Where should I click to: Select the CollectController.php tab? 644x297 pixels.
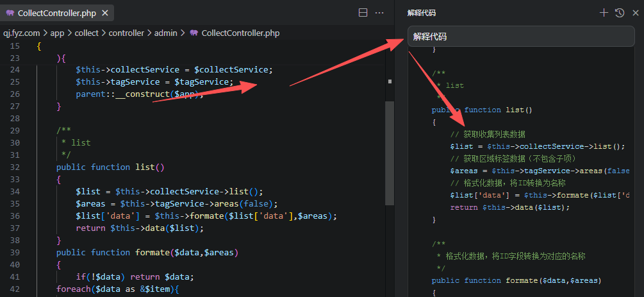click(57, 13)
